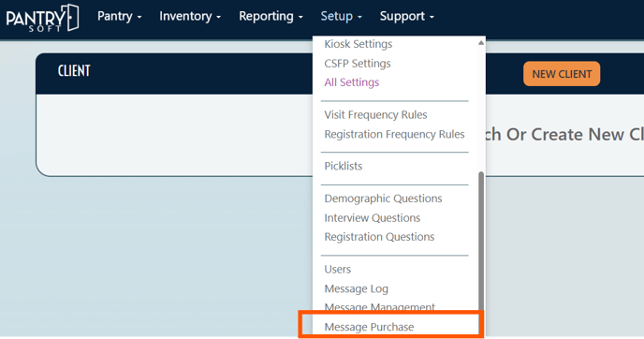Open Interview Questions

[373, 218]
